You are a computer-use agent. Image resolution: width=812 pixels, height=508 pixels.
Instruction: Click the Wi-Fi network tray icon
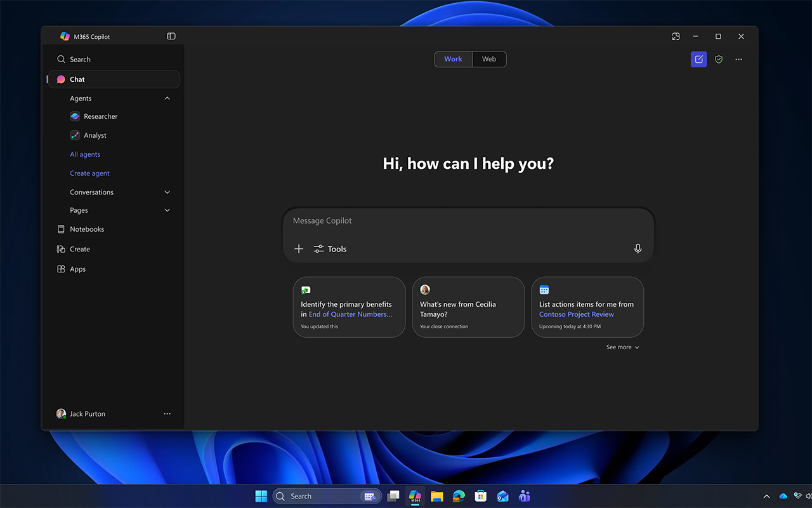coord(798,496)
